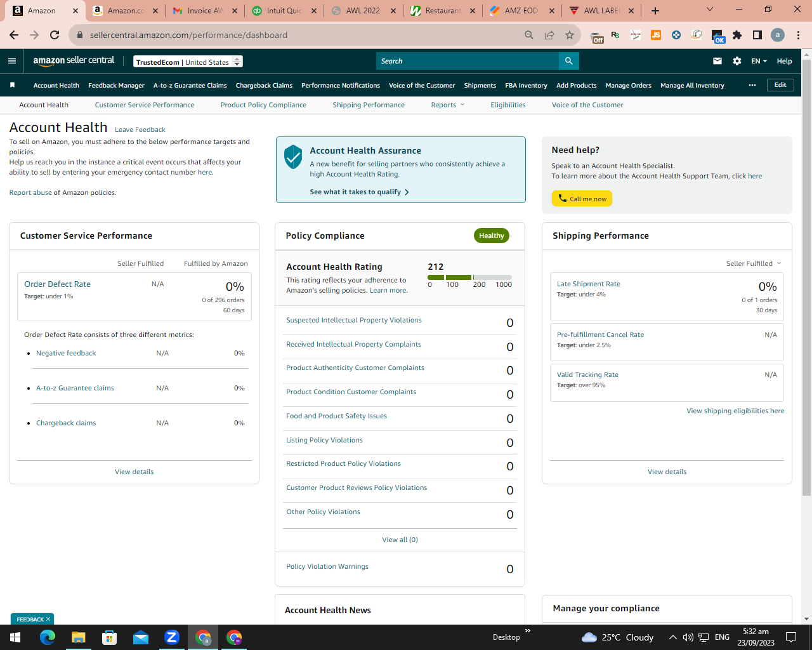Screen dimensions: 812x650
Task: Open See what it takes to qualify
Action: click(x=359, y=192)
